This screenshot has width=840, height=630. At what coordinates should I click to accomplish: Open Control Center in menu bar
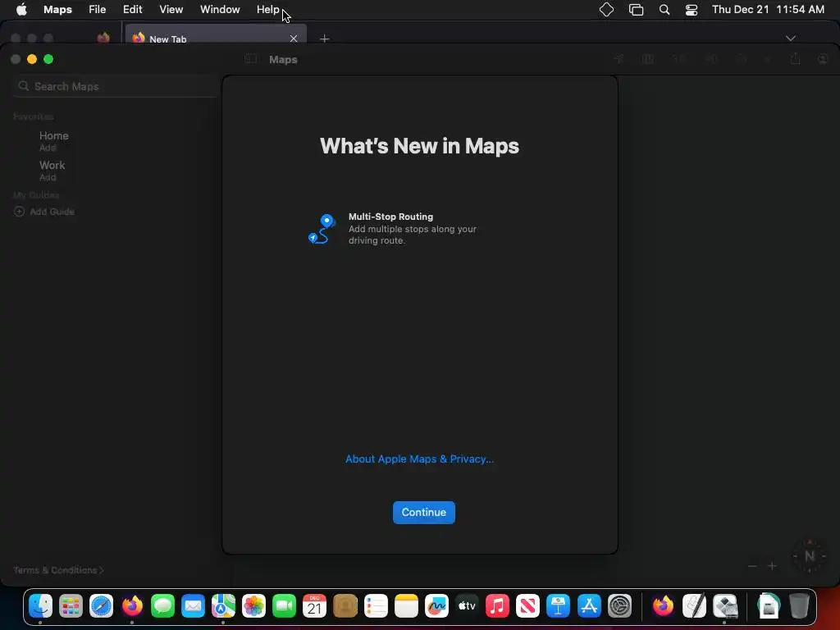(692, 10)
